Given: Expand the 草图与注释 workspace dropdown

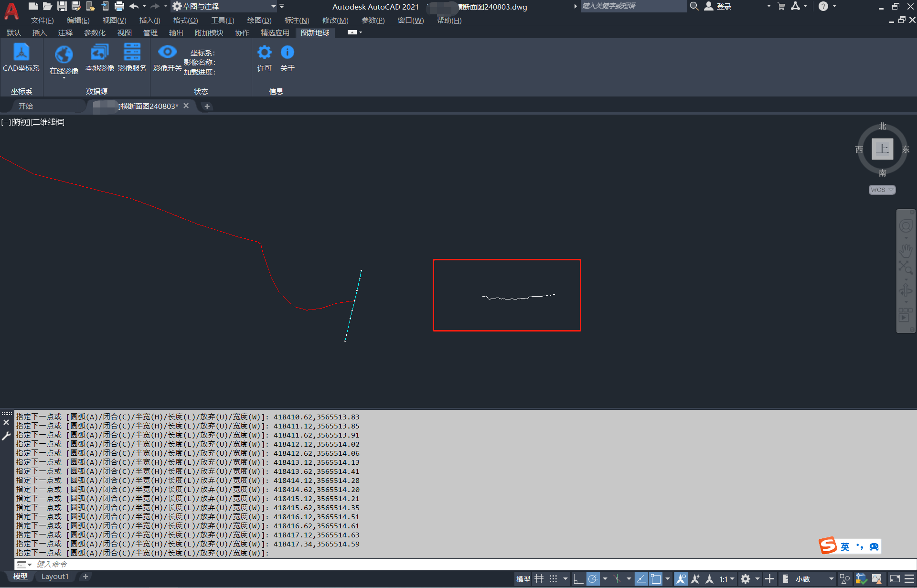Looking at the screenshot, I should (273, 6).
